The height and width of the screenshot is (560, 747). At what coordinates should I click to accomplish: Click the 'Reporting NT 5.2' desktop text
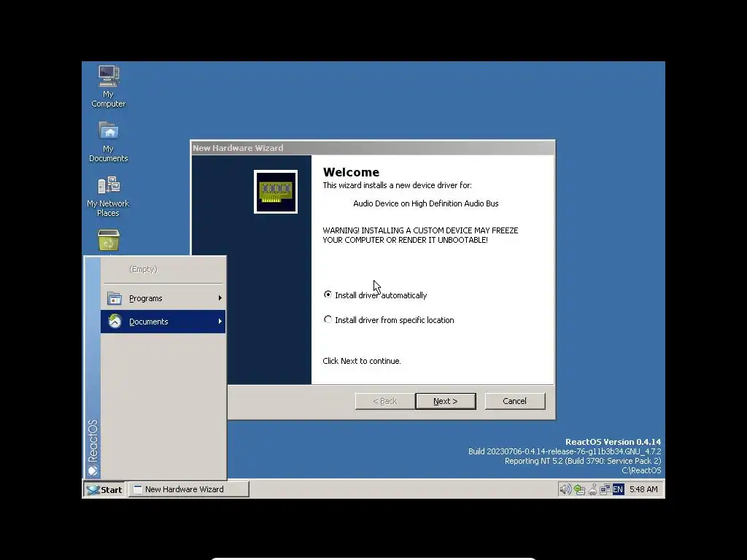583,461
